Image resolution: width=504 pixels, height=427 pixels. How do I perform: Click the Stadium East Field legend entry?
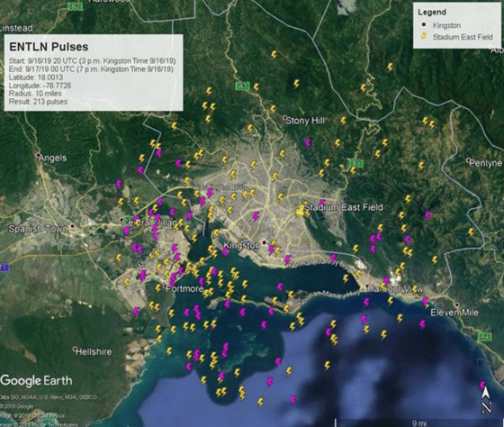[457, 37]
